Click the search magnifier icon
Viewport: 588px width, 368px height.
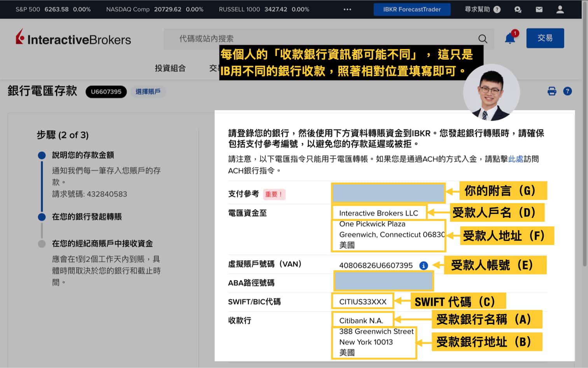tap(483, 39)
